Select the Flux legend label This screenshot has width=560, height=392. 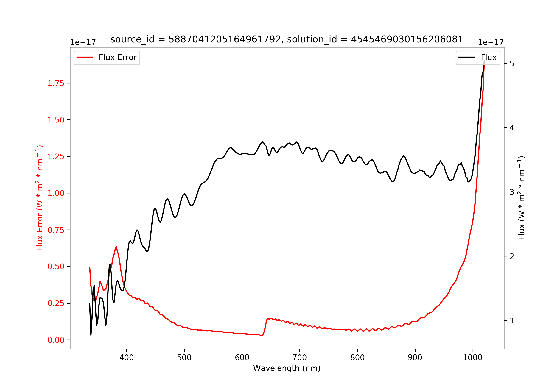pos(489,57)
